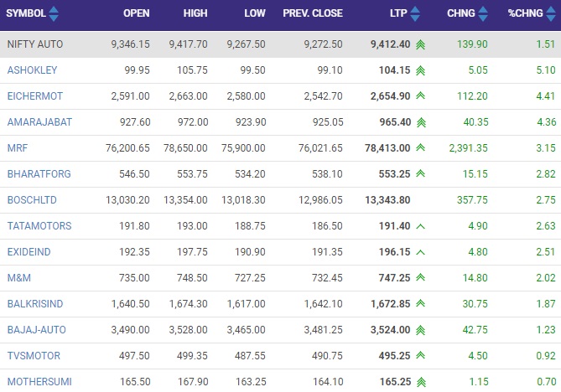561x392 pixels.
Task: Select TVSMOTOR high value 499.35
Action: (x=192, y=356)
